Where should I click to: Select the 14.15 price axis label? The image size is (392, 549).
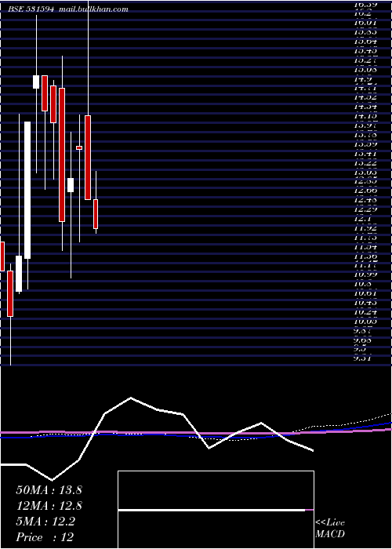366,116
